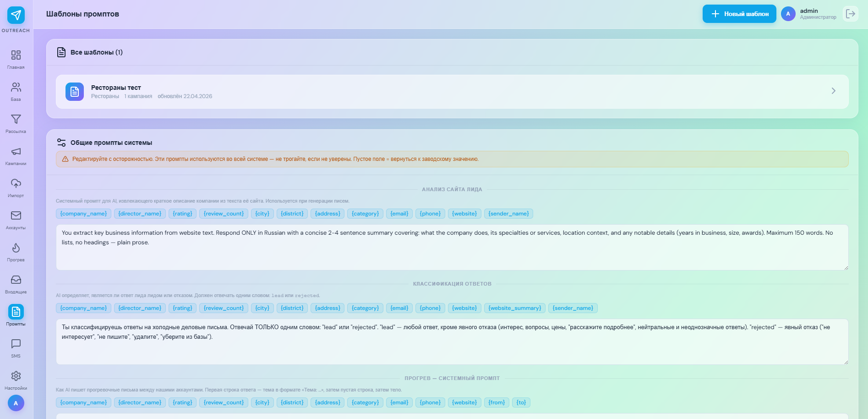Click the Шаблоны промптов page title
Screen dimensions: 868x419
tap(82, 14)
